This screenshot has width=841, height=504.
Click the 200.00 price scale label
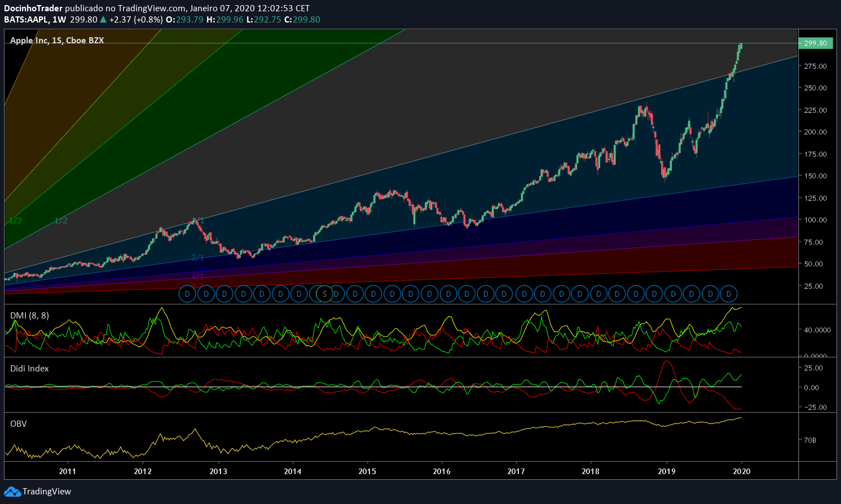[x=816, y=132]
